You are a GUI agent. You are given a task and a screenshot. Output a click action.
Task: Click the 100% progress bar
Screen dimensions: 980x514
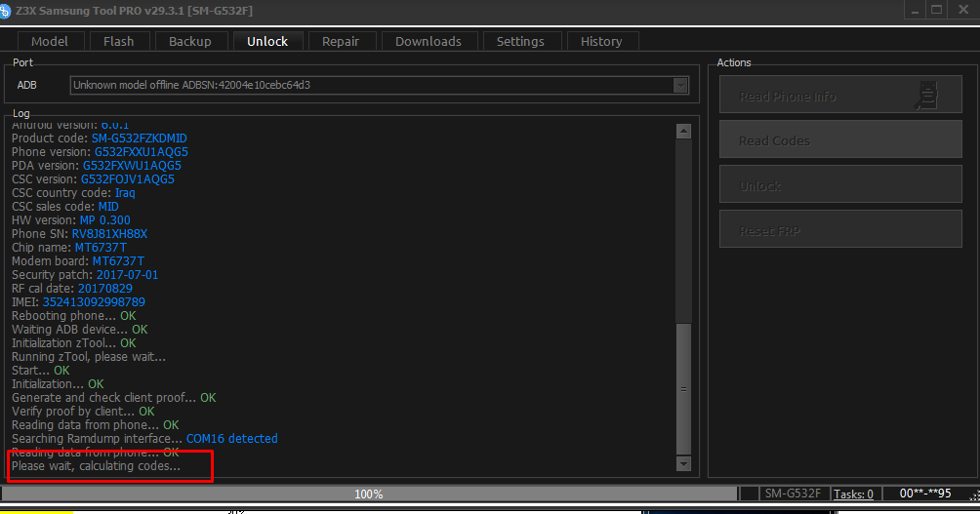pyautogui.click(x=369, y=494)
